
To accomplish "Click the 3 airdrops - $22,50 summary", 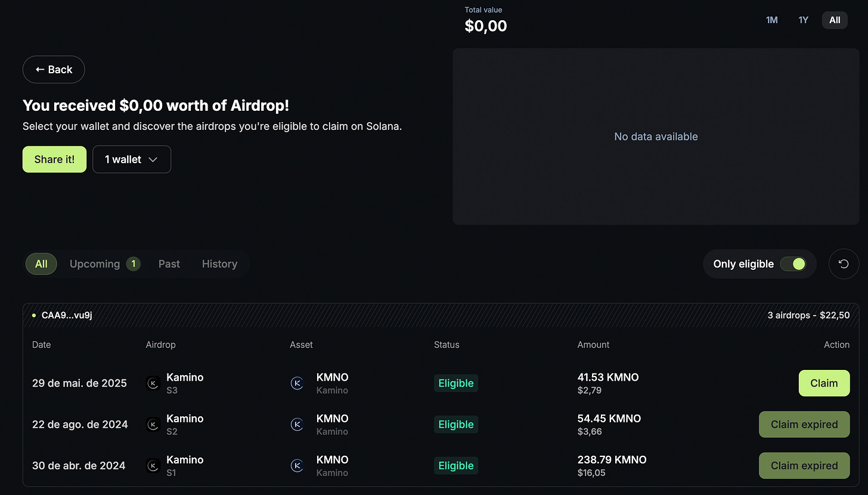I will point(808,315).
